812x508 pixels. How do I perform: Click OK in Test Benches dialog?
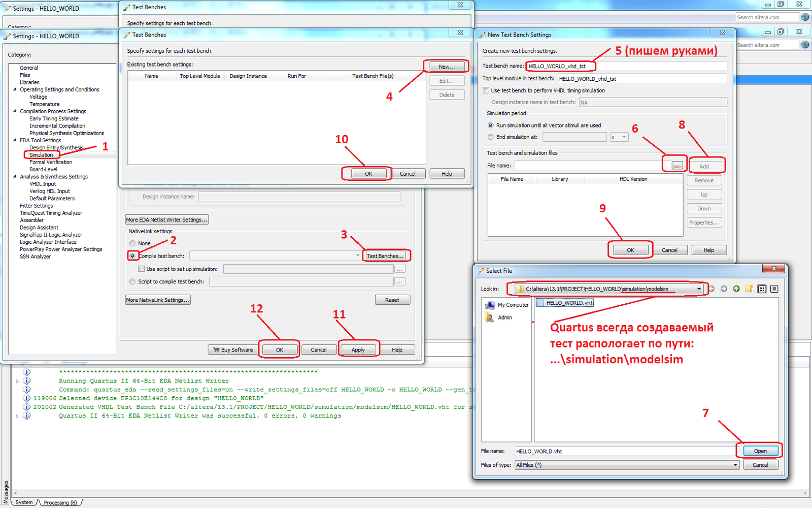point(368,174)
